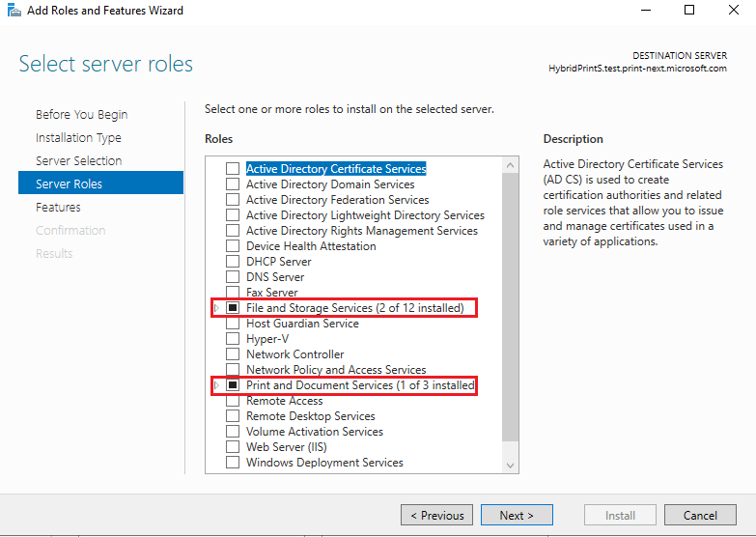The width and height of the screenshot is (756, 537).
Task: Expand File and Storage Services node
Action: [x=217, y=308]
